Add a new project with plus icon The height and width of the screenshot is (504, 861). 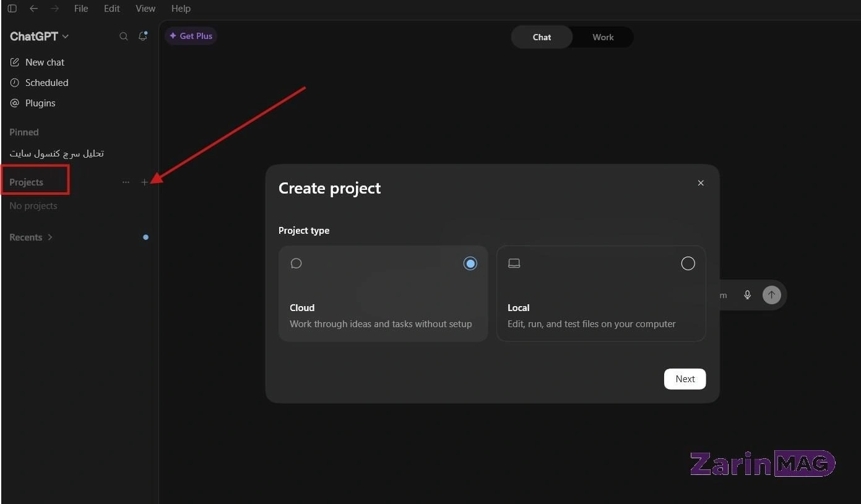144,182
